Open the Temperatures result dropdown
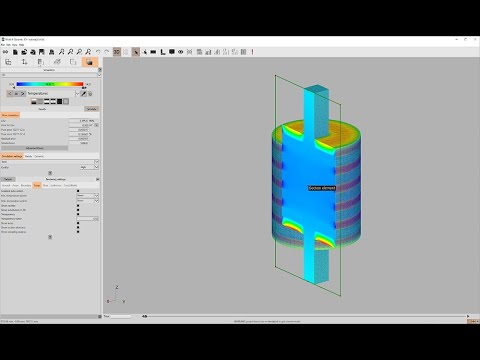The width and height of the screenshot is (480, 360). tap(77, 94)
